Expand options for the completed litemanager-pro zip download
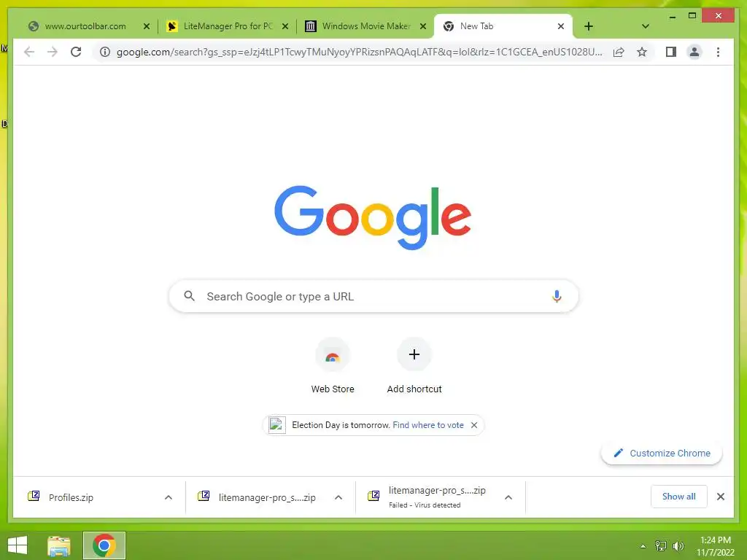The image size is (747, 560). click(x=338, y=497)
